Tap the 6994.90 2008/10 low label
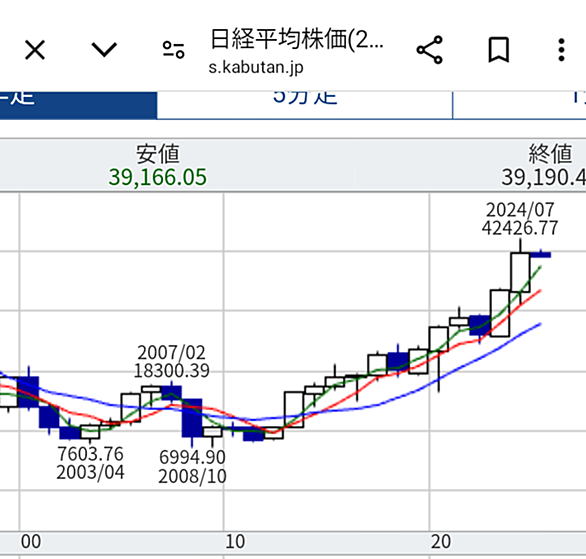The height and width of the screenshot is (559, 586). [x=192, y=467]
